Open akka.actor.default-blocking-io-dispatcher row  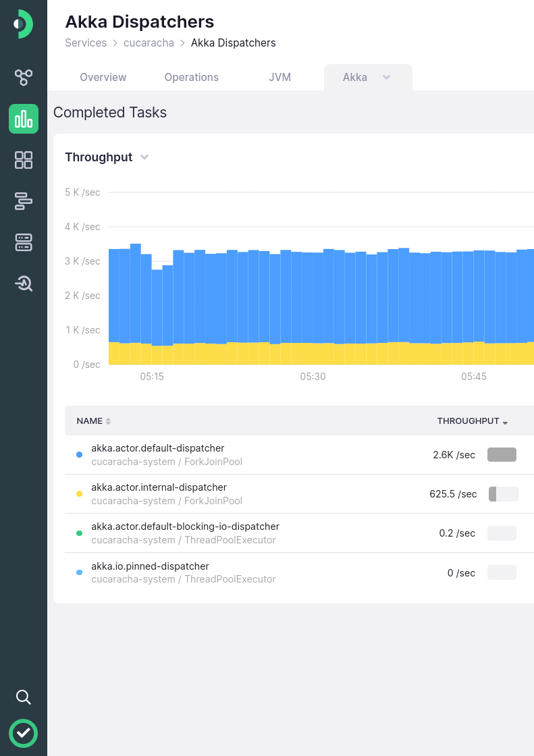tap(299, 533)
